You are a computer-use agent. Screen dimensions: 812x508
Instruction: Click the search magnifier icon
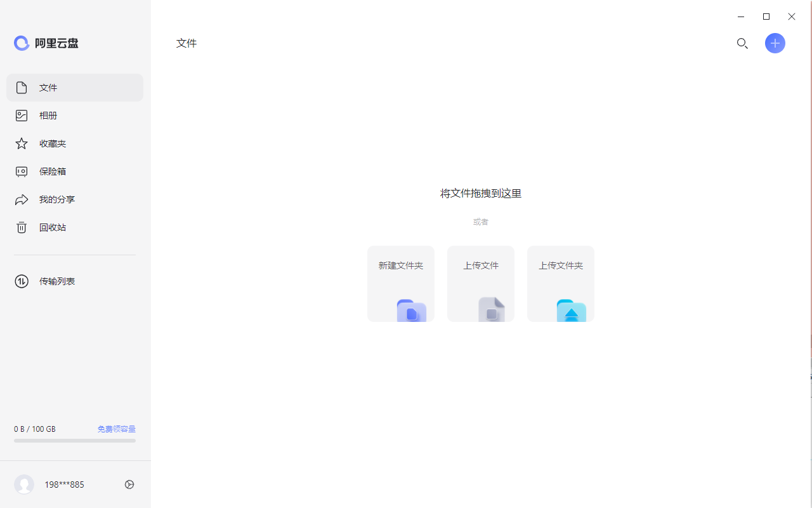click(742, 43)
